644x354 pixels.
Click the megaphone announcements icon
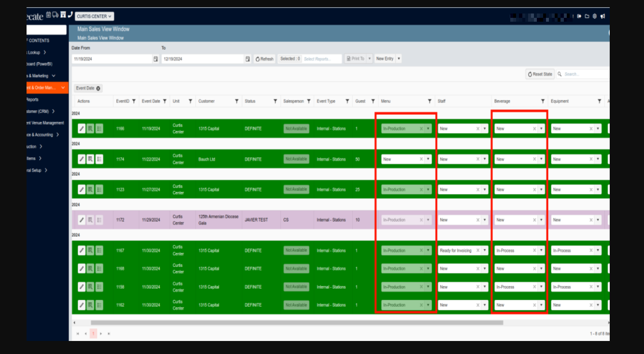[x=602, y=16]
